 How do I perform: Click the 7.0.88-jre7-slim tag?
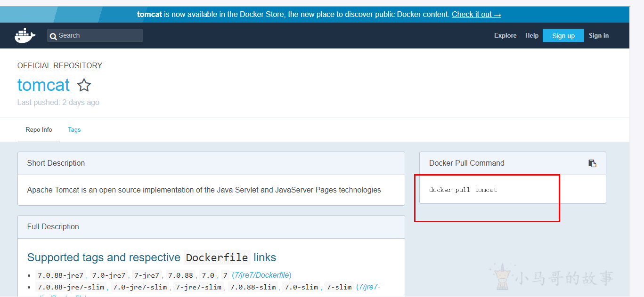click(x=71, y=287)
